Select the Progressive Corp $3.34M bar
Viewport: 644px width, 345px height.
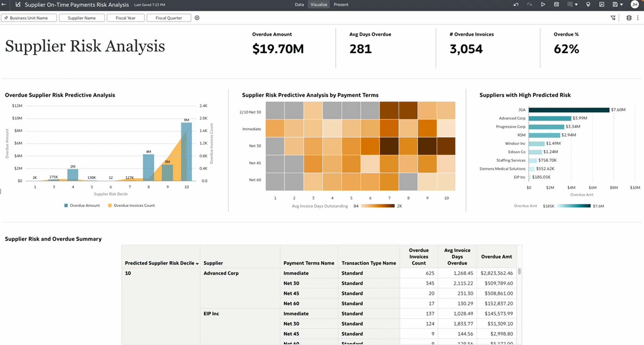[546, 127]
